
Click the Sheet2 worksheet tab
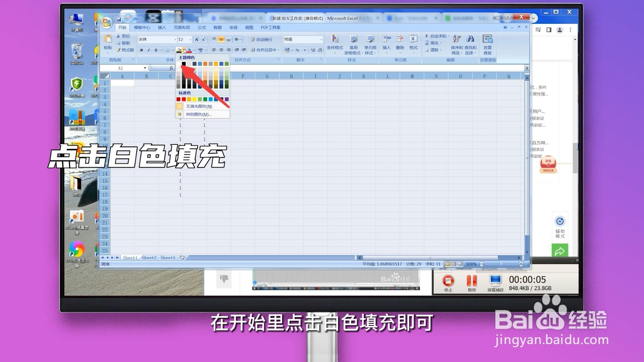coord(149,258)
